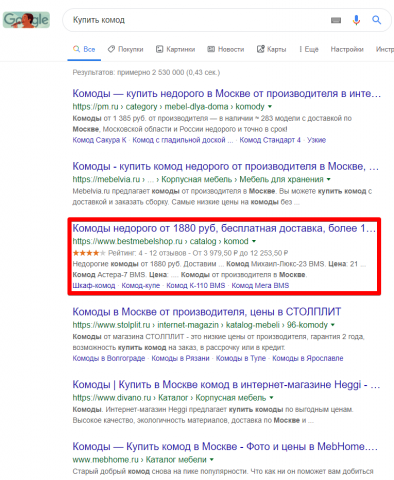Viewport: 394px width, 480px height.
Task: Open result Комоды - купить комод недорого от производителя
Action: click(x=226, y=166)
